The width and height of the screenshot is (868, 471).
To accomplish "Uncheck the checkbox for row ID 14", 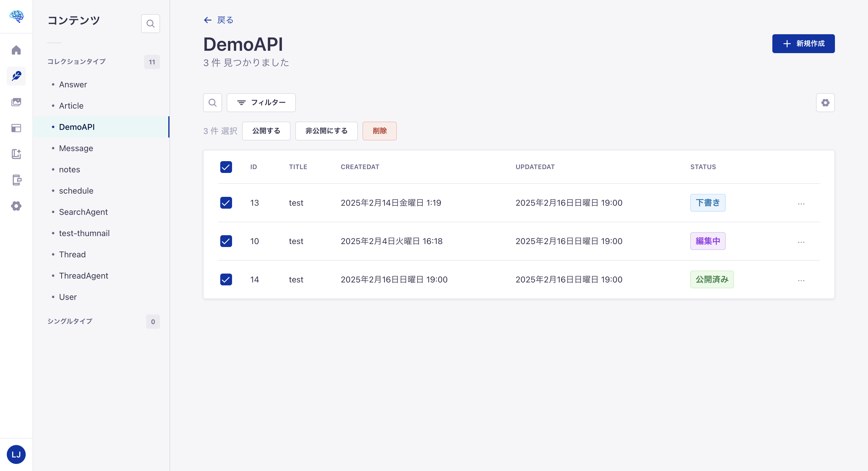I will point(226,279).
